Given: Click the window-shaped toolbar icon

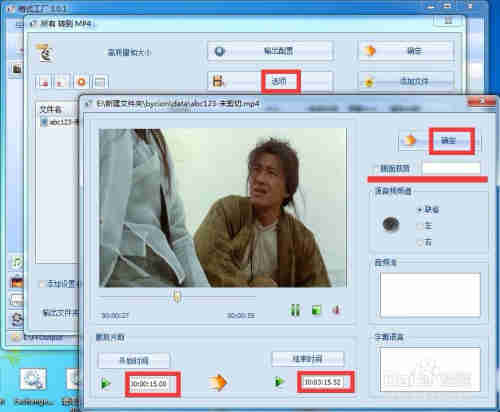Looking at the screenshot, I should tap(100, 82).
